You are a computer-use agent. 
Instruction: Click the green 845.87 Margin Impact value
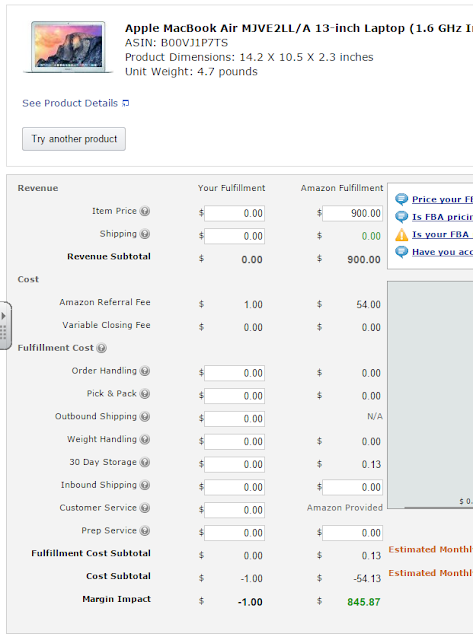[364, 602]
